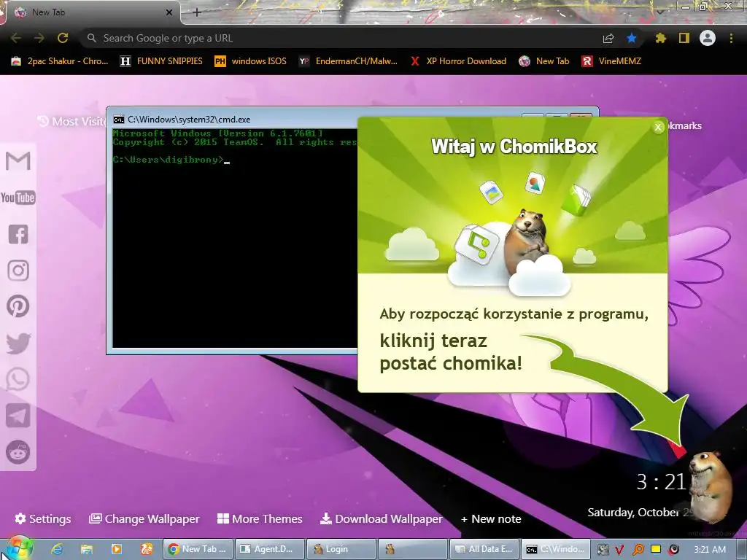
Task: Switch to unlabeled hamster taskbar button
Action: (x=413, y=549)
